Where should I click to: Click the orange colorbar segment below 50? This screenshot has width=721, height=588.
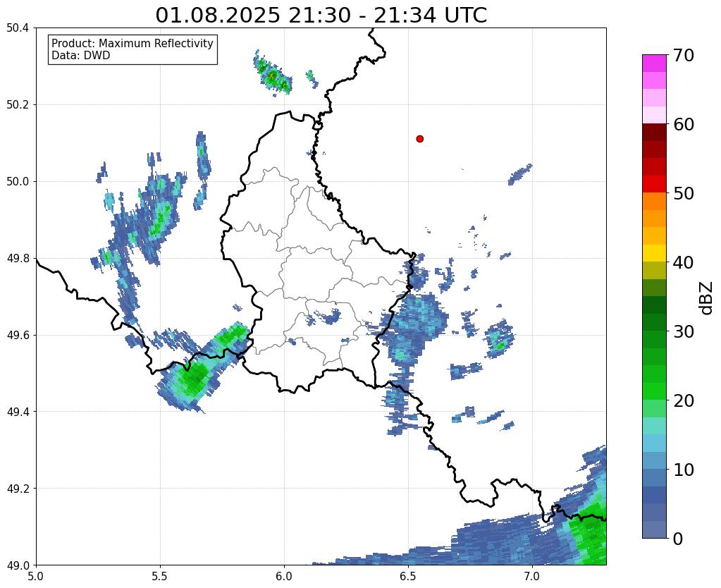point(654,201)
